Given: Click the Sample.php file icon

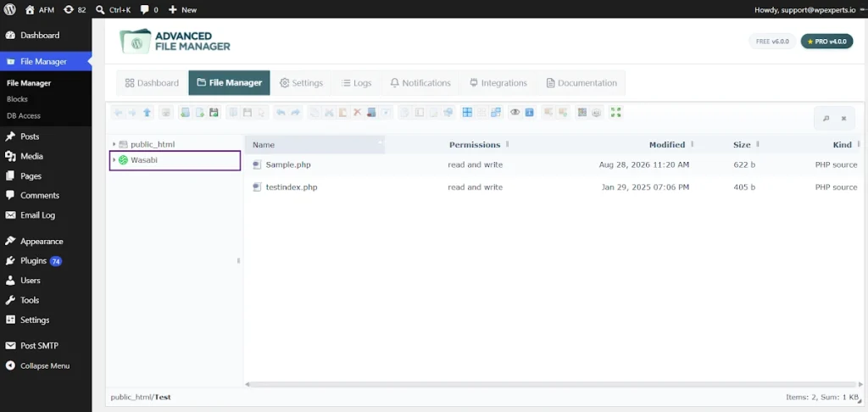Looking at the screenshot, I should [x=256, y=164].
